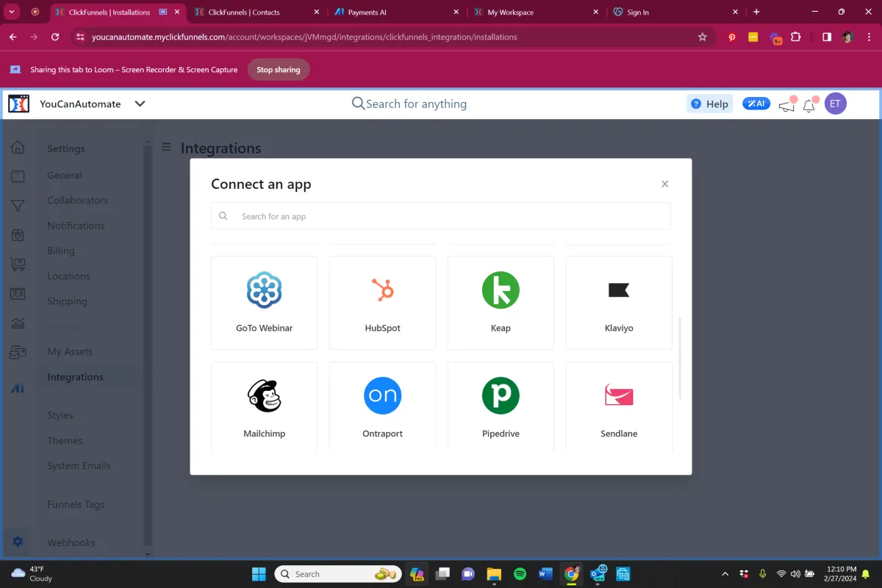The width and height of the screenshot is (882, 588).
Task: Open Locations settings
Action: click(68, 276)
